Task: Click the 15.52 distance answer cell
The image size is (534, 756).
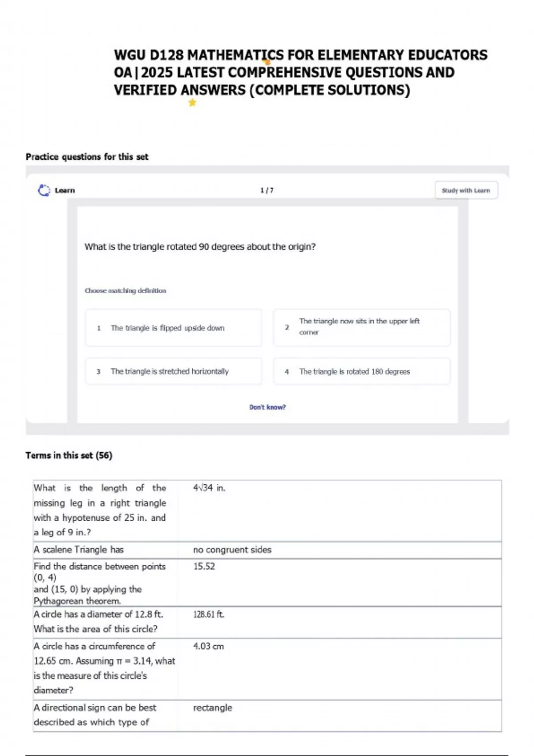Action: (x=204, y=566)
